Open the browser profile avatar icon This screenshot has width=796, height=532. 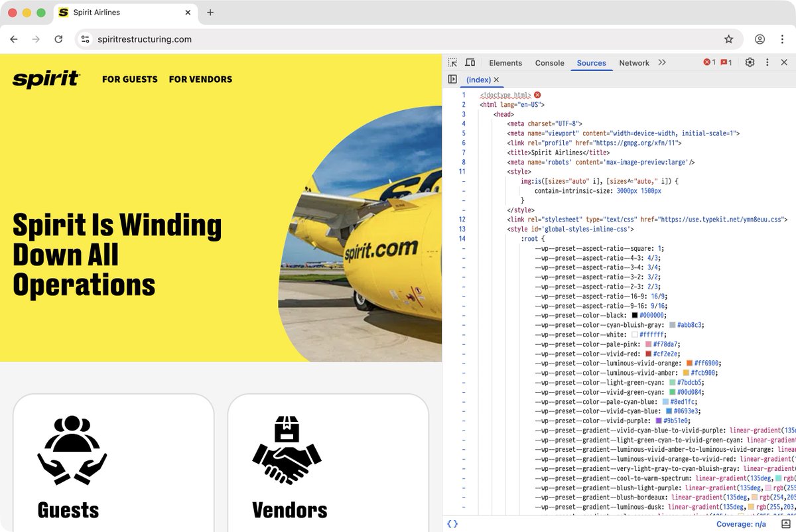tap(760, 39)
